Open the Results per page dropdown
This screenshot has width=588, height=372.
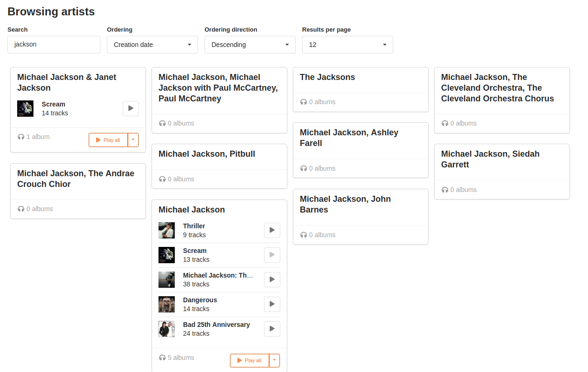(348, 45)
